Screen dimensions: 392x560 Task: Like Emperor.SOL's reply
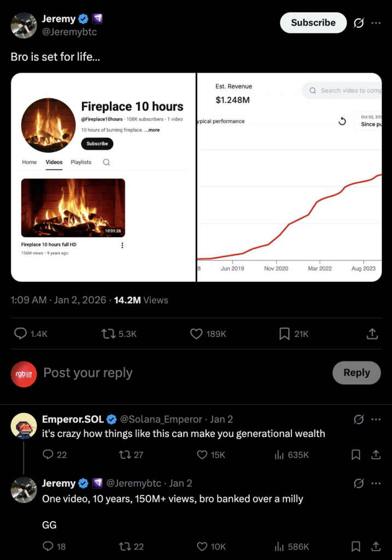[202, 454]
